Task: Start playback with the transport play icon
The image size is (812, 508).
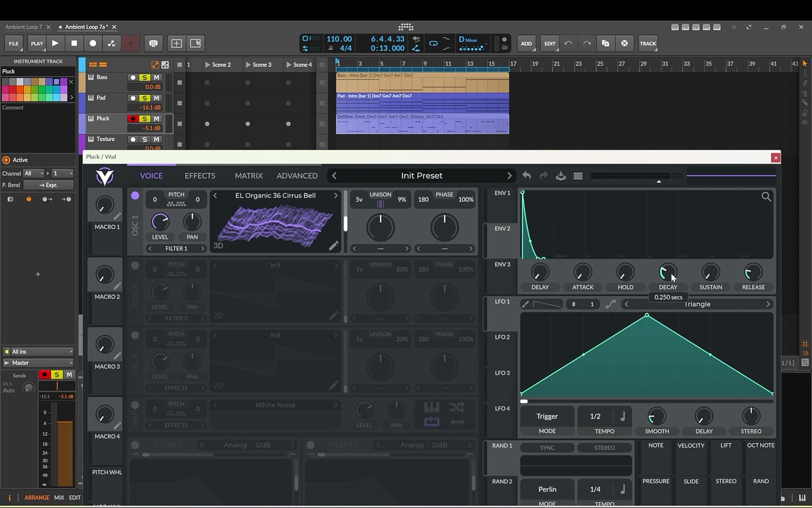Action: click(55, 43)
